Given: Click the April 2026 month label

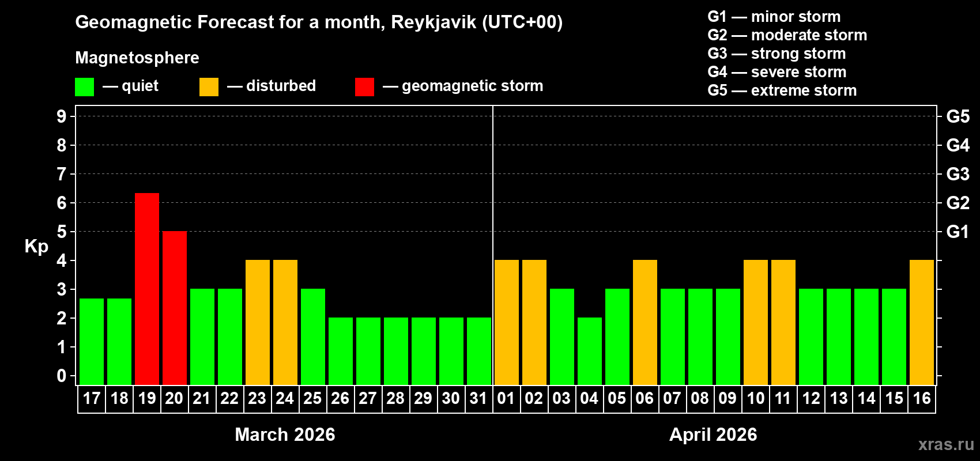Looking at the screenshot, I should (713, 434).
